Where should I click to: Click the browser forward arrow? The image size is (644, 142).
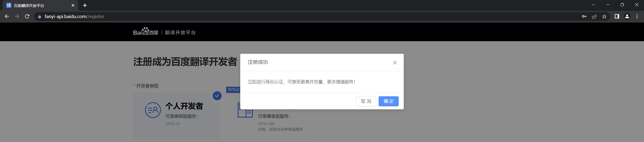17,16
